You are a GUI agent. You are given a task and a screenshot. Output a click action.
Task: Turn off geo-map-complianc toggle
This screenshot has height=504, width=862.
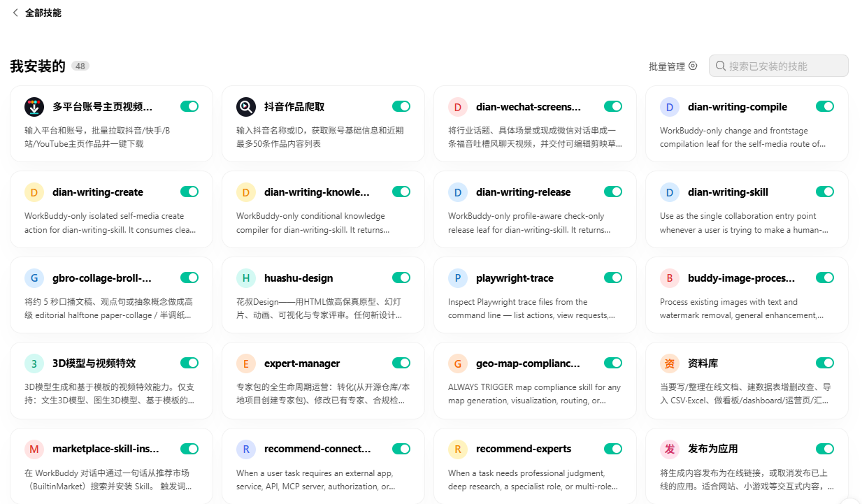point(613,363)
